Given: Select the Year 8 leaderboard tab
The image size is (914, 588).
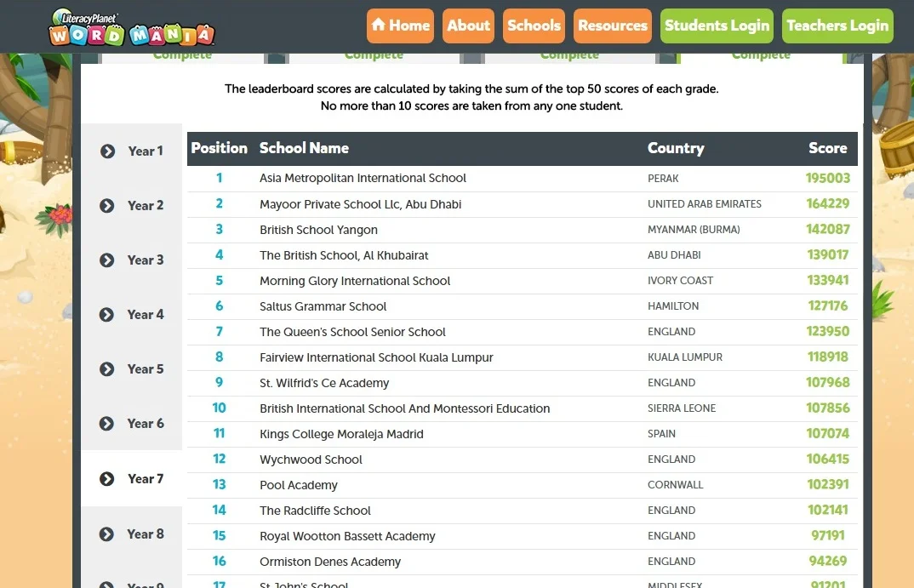Looking at the screenshot, I should point(132,534).
